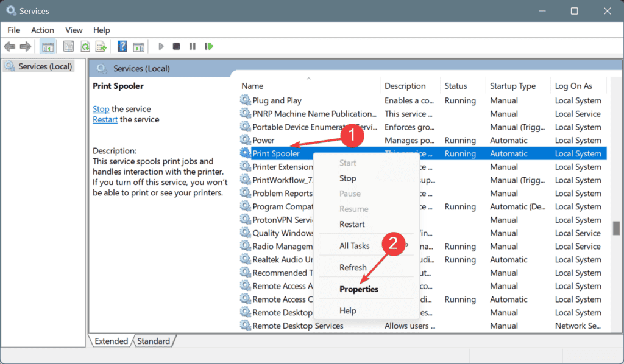Open the View menu
This screenshot has width=624, height=364.
[74, 30]
